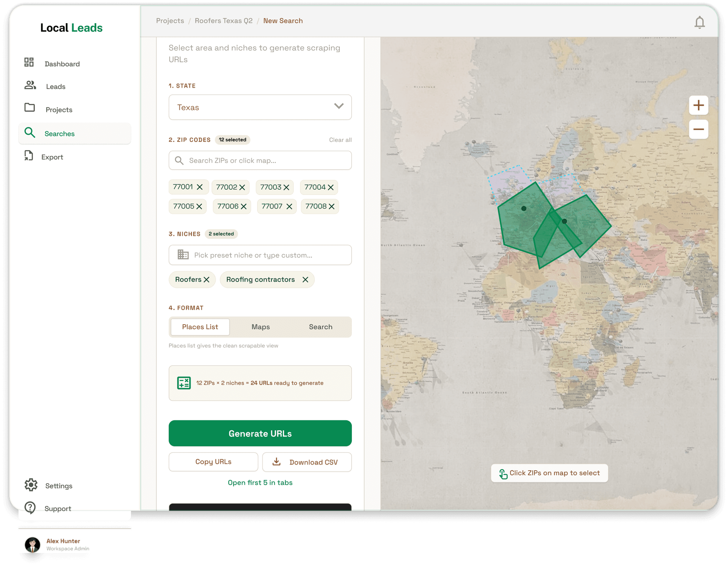Click the Download CSV button
The image size is (728, 567).
[307, 462]
